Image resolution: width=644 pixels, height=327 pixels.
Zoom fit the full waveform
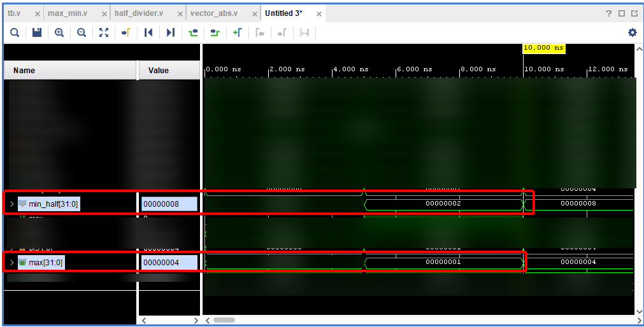pos(104,32)
